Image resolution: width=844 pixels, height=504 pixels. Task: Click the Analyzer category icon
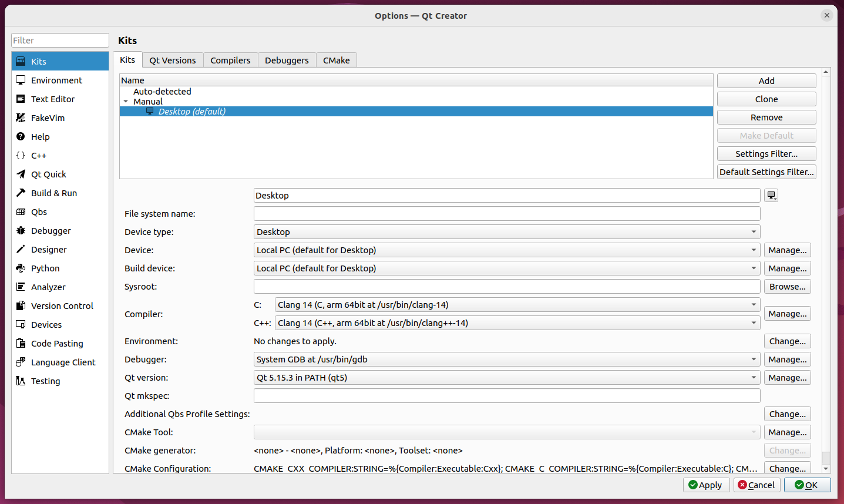pos(21,287)
